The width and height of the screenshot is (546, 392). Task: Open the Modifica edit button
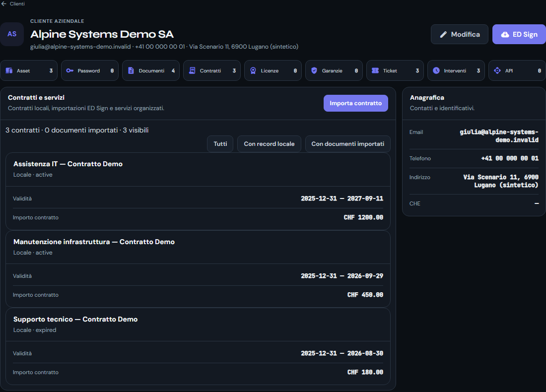[x=460, y=34]
